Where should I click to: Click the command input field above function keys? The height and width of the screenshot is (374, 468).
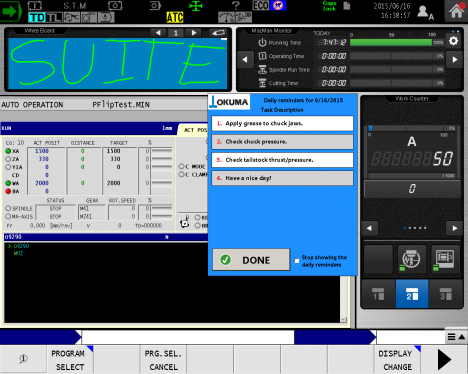[188, 337]
